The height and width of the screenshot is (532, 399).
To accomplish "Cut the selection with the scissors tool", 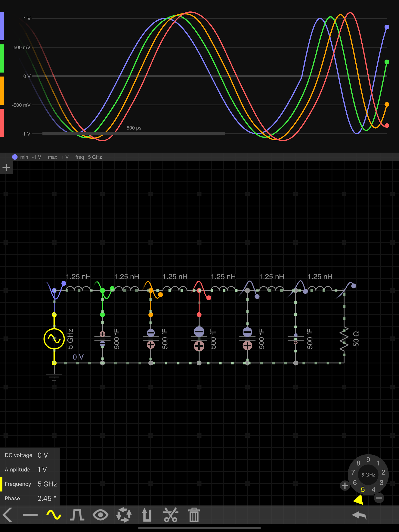I will coord(171,515).
